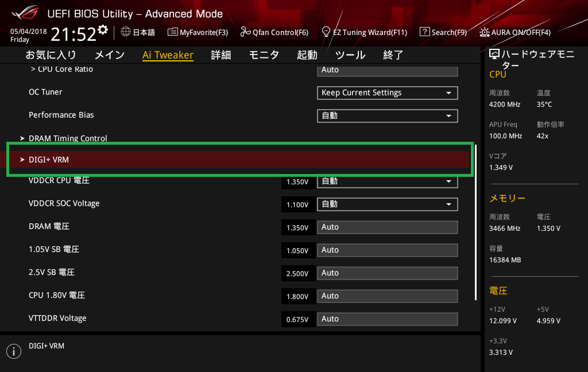Open Search(F9)

click(x=443, y=32)
